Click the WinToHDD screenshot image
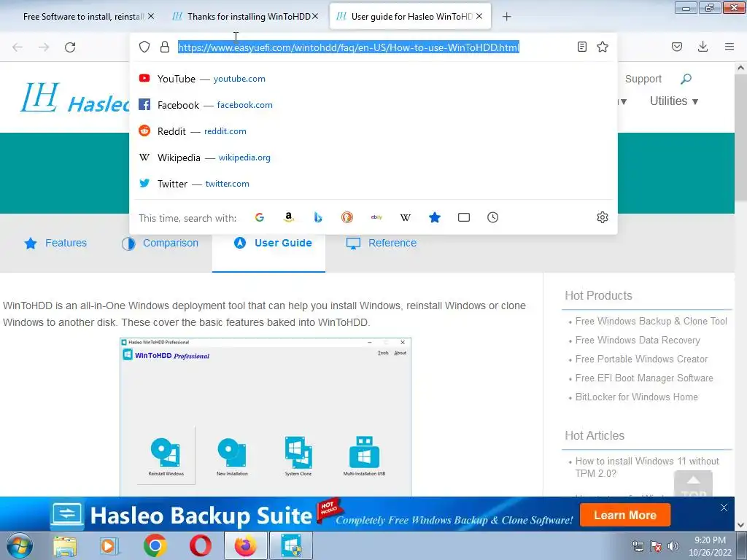Viewport: 747px width, 560px height. (x=266, y=416)
